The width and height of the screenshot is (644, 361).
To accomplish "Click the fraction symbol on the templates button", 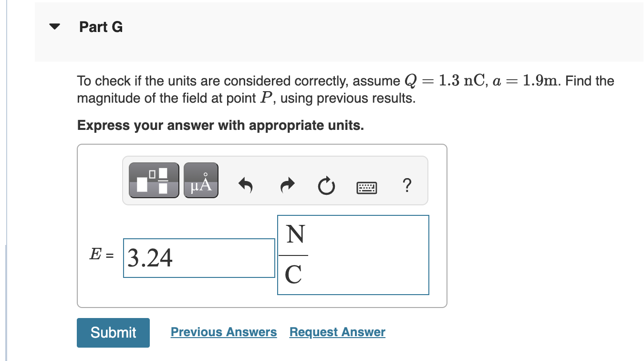I will [162, 180].
